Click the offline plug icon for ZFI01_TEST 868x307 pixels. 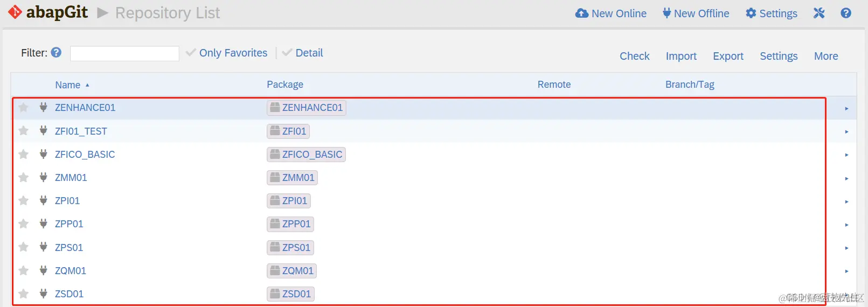tap(43, 130)
